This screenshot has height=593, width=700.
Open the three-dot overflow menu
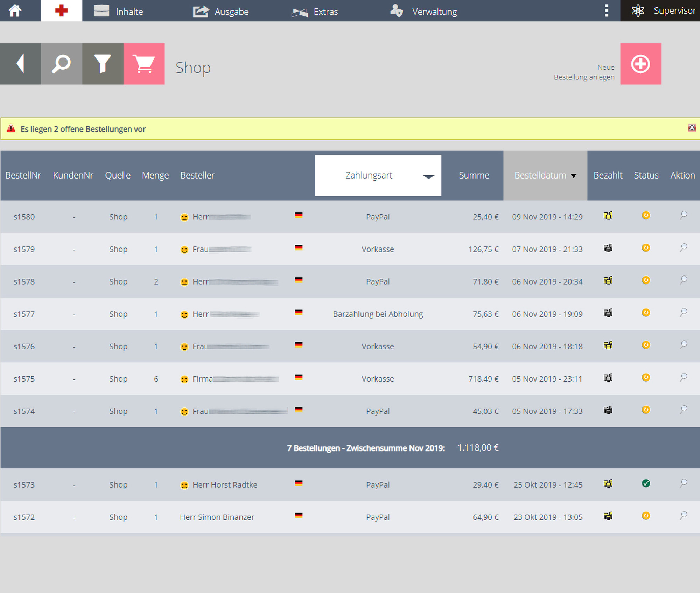607,11
